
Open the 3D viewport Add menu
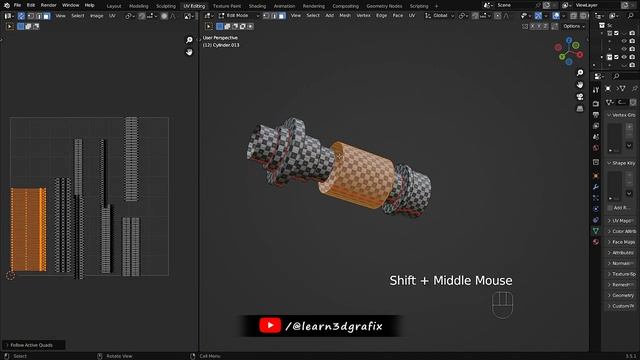(329, 16)
